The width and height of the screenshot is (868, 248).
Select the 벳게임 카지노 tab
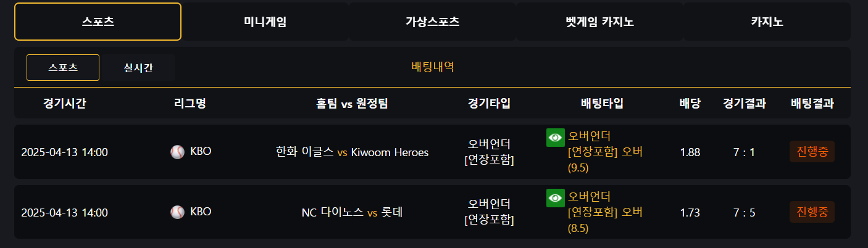point(599,22)
